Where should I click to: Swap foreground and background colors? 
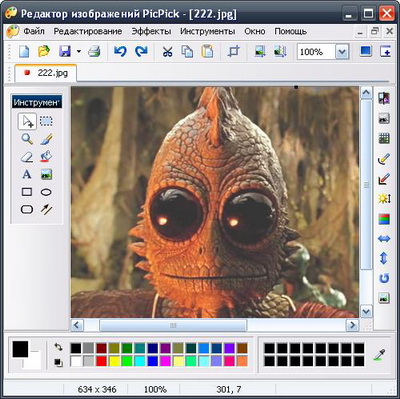click(58, 347)
